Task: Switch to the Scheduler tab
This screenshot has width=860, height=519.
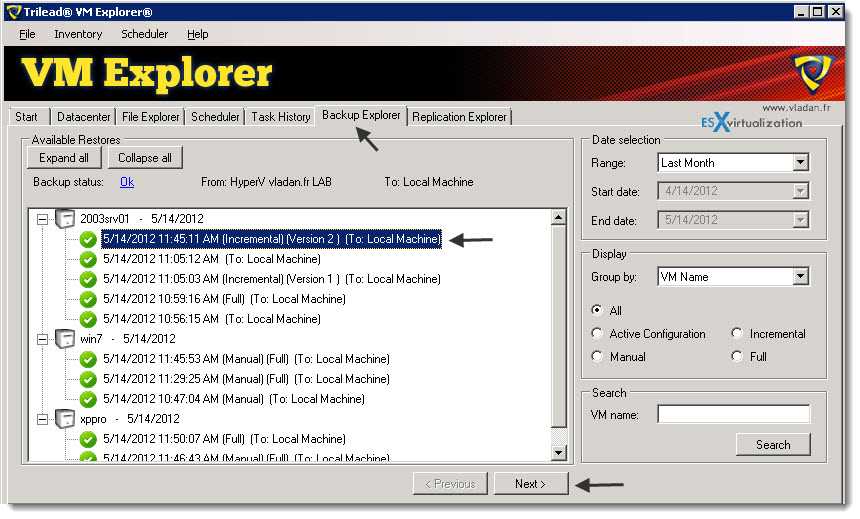Action: (x=215, y=117)
